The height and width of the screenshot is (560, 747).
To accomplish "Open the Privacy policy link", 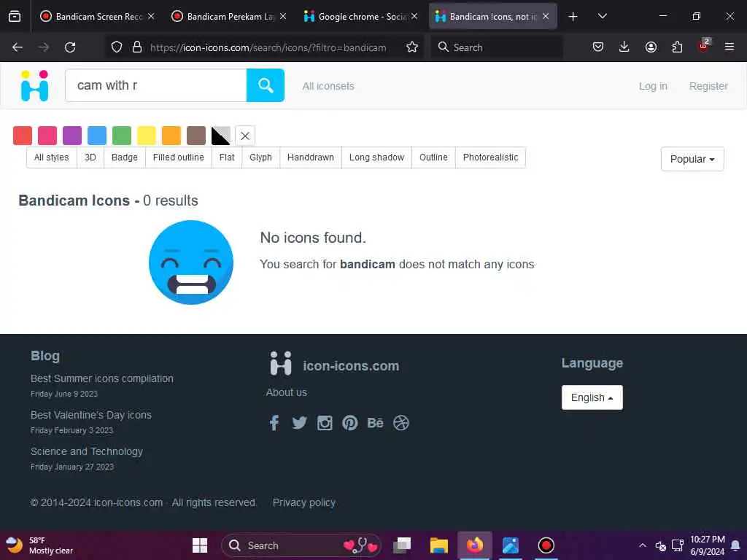I will tap(304, 502).
